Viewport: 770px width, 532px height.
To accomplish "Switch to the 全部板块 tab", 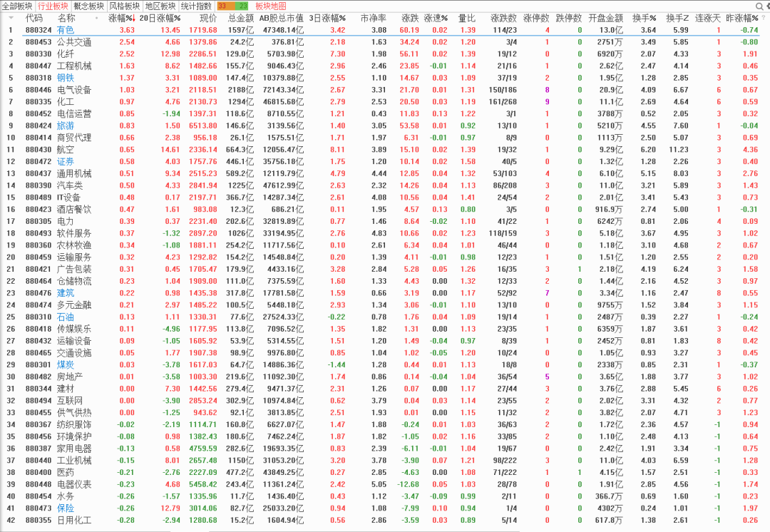I will (x=17, y=6).
